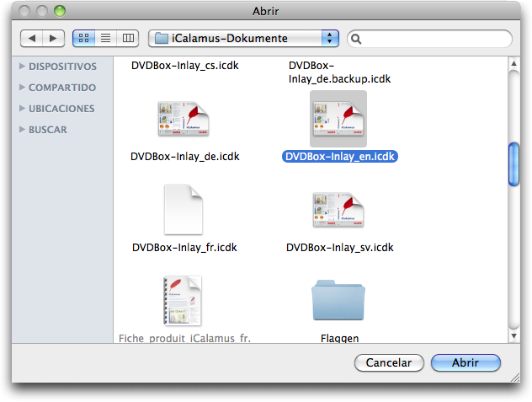Go forward with the right arrow button
The image size is (532, 402).
tap(53, 38)
